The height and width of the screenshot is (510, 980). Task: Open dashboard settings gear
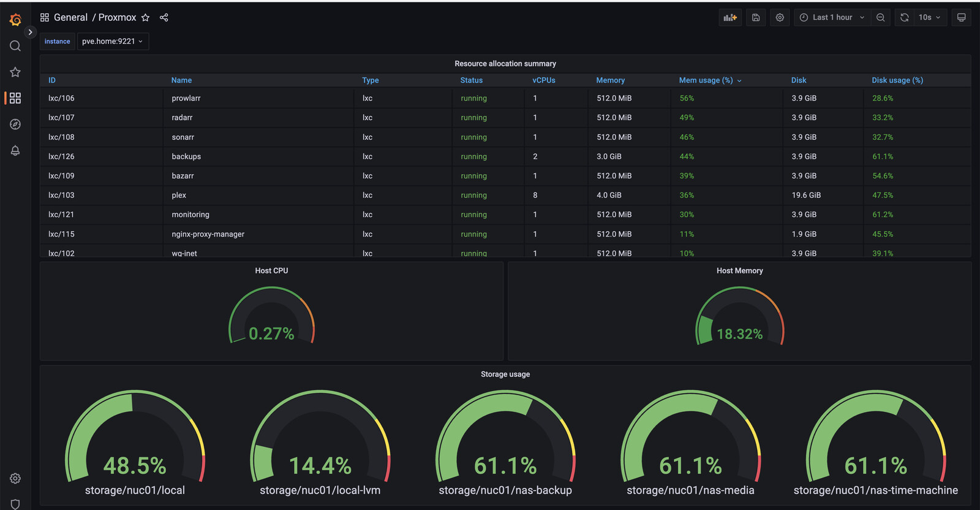(x=780, y=17)
